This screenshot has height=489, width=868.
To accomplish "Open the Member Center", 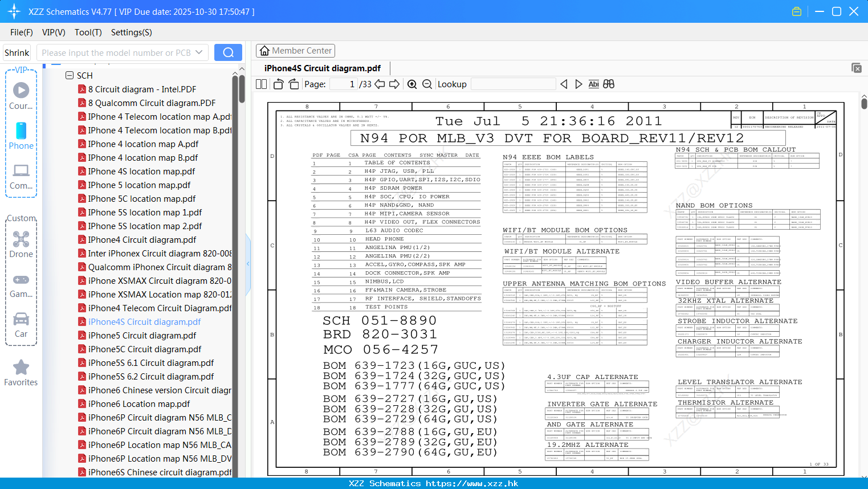I will (295, 51).
